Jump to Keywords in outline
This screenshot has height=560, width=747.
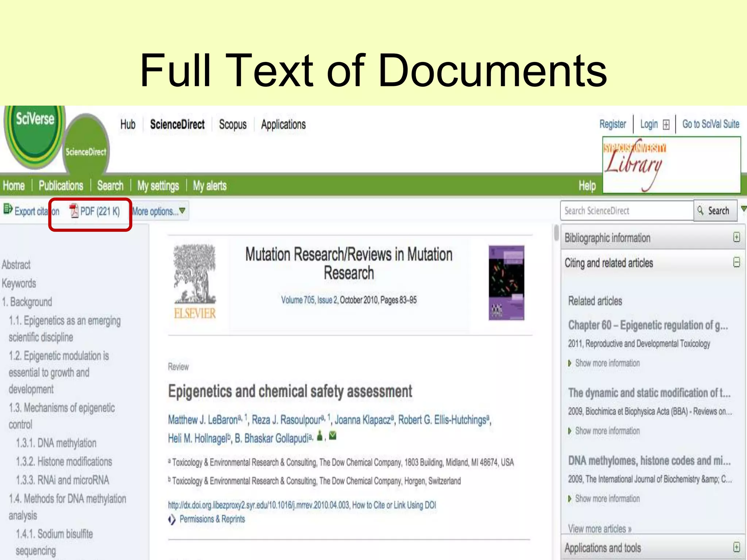tap(19, 283)
